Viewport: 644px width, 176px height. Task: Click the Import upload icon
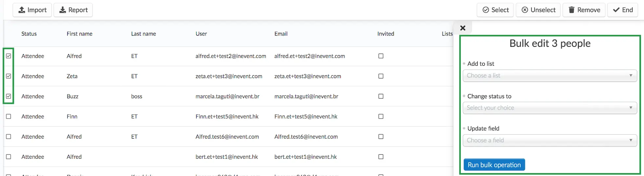(22, 10)
